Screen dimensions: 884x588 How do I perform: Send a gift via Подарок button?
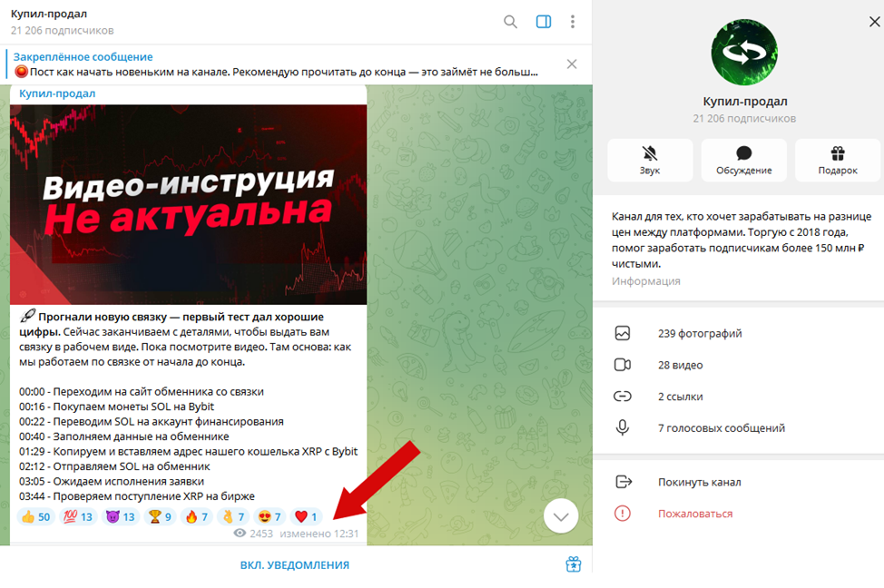tap(838, 160)
